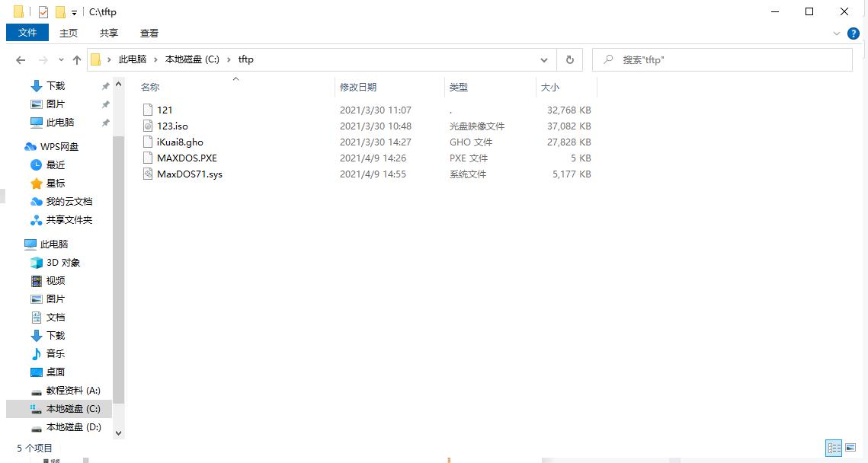Click the refresh icon beside the address bar
Viewport: 868px width, 463px height.
pyautogui.click(x=569, y=59)
